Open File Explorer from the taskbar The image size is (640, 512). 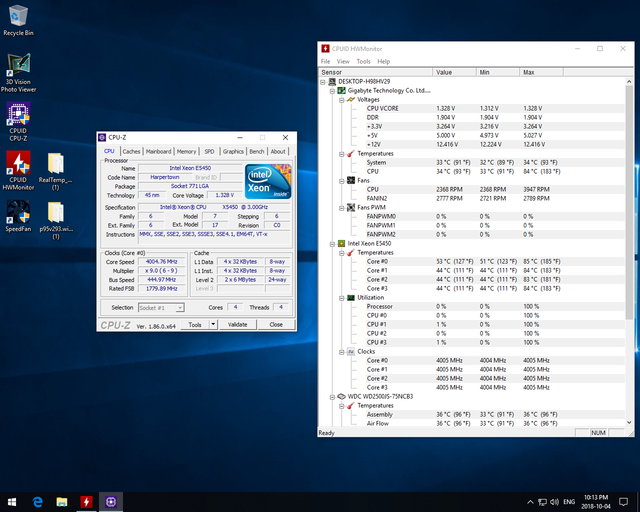(x=62, y=502)
